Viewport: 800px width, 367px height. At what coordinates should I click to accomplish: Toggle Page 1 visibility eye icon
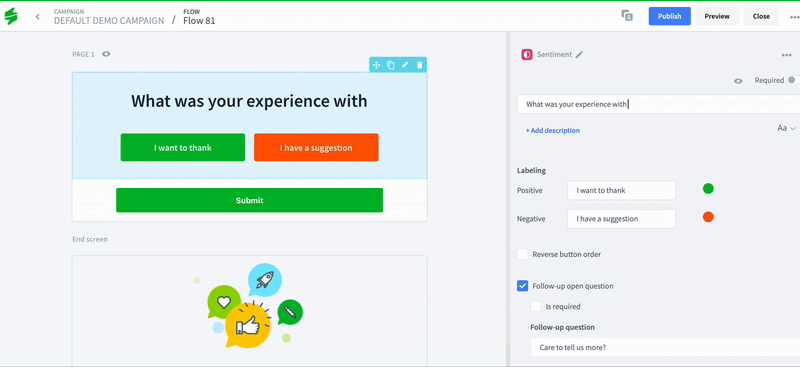point(106,54)
